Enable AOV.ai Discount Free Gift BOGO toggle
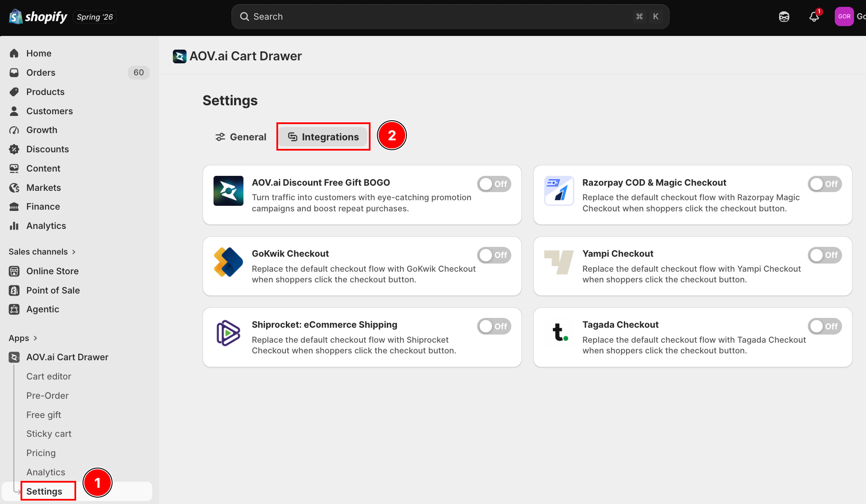This screenshot has height=504, width=866. 494,184
